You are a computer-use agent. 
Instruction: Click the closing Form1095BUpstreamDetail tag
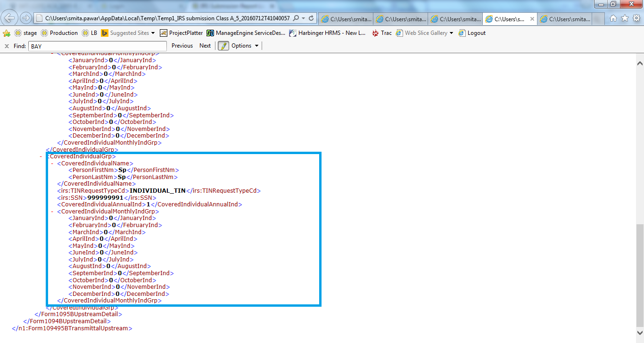78,314
